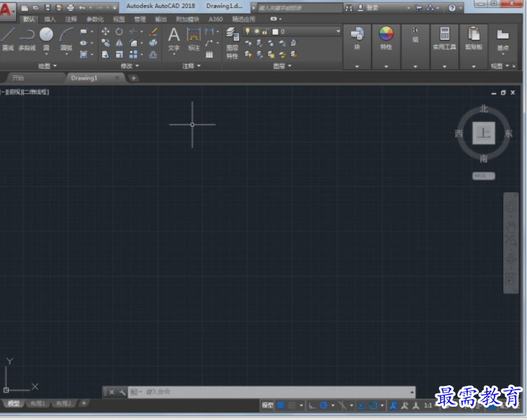Click the Ellipse tool icon
This screenshot has width=527, height=420.
pos(84,43)
